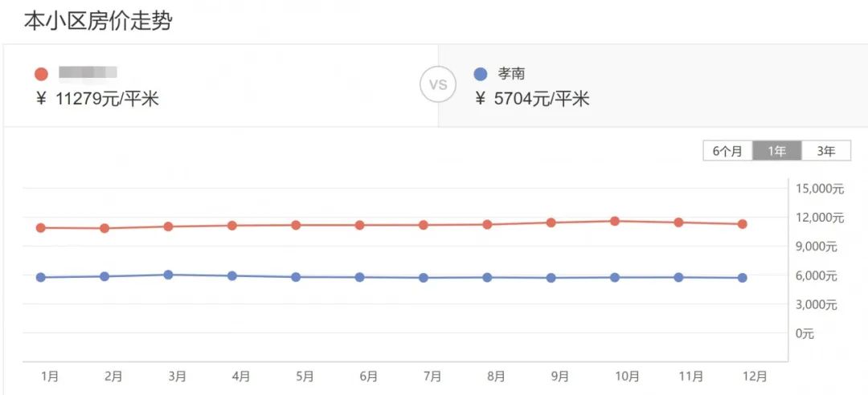Click the blue legend dot beside 孝南
The image size is (868, 395).
(x=481, y=74)
